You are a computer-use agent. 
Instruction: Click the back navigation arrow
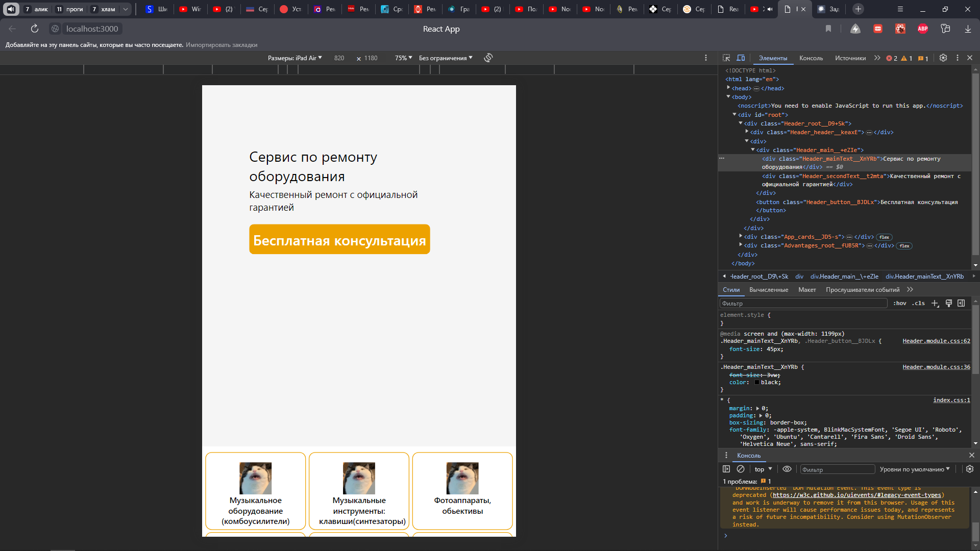pyautogui.click(x=12, y=29)
